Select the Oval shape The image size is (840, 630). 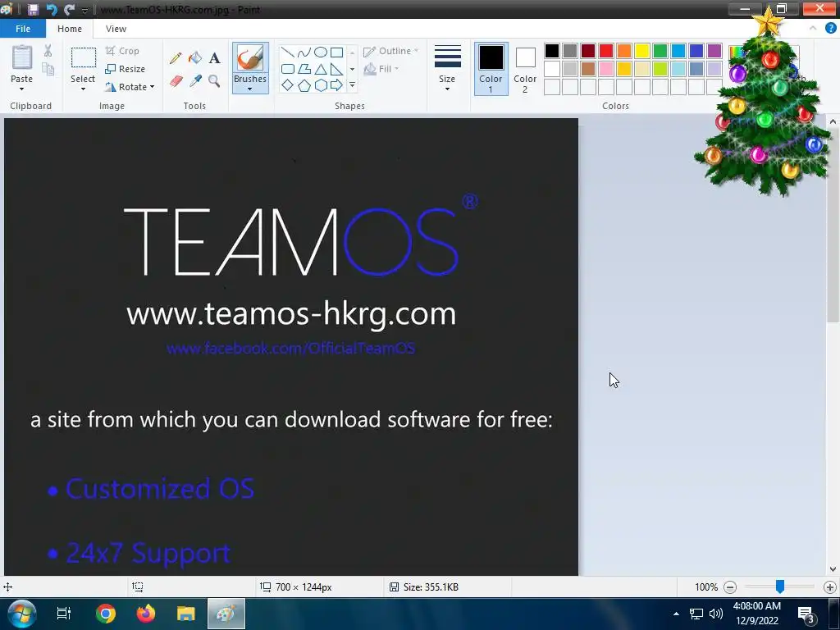(321, 52)
